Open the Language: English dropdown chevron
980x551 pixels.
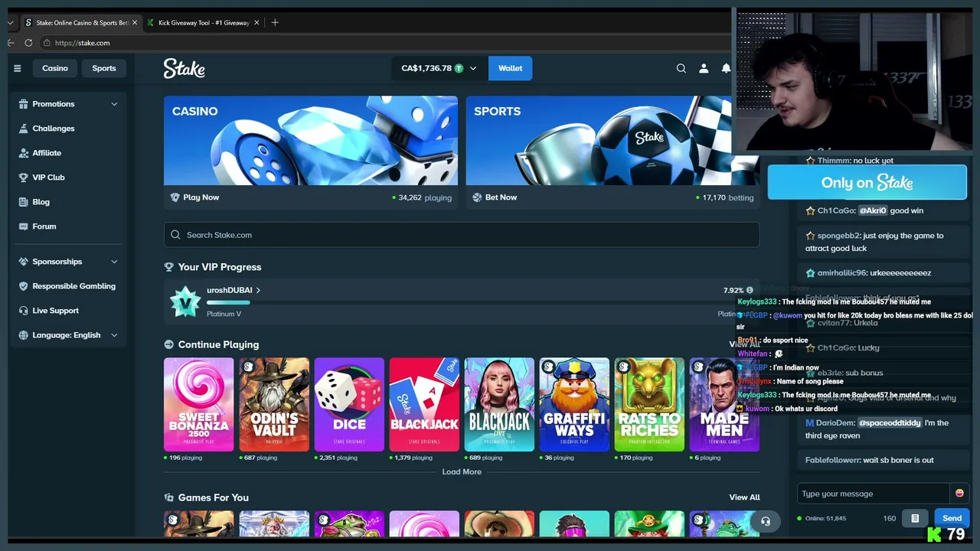tap(114, 335)
